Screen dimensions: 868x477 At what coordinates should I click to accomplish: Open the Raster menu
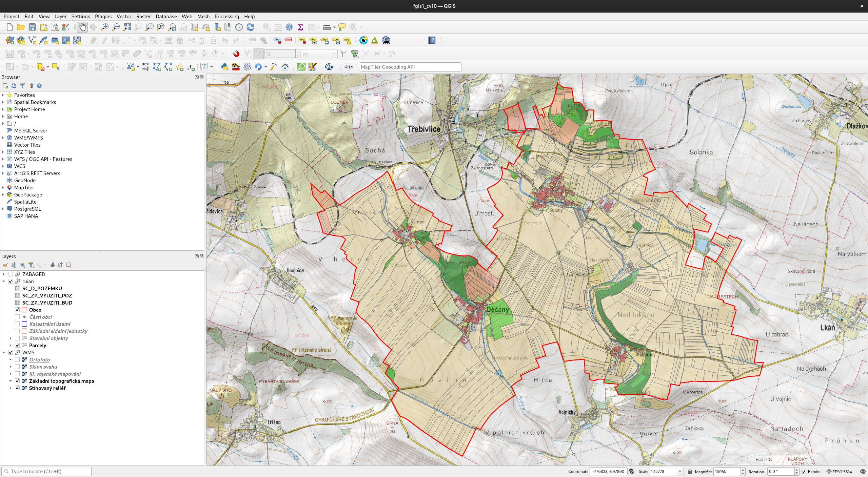tap(143, 16)
